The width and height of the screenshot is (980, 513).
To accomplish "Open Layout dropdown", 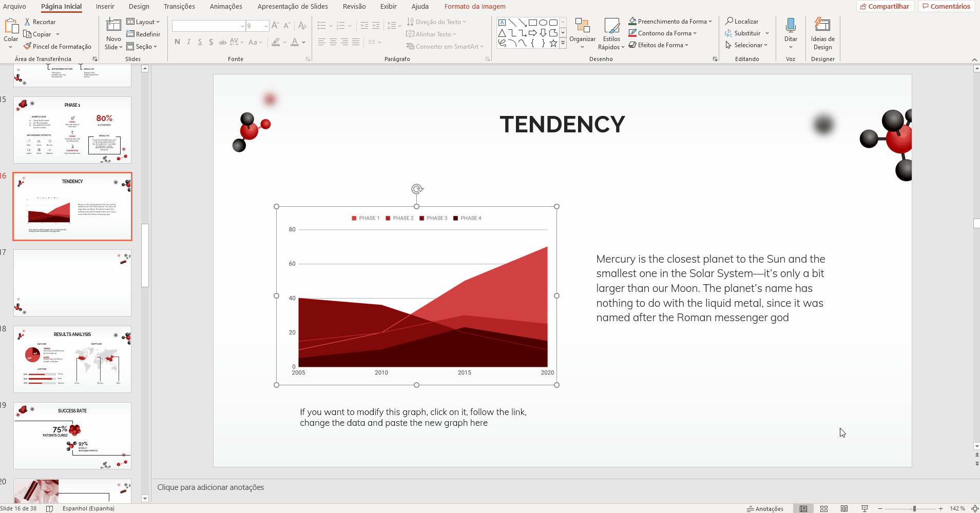I will coord(143,22).
